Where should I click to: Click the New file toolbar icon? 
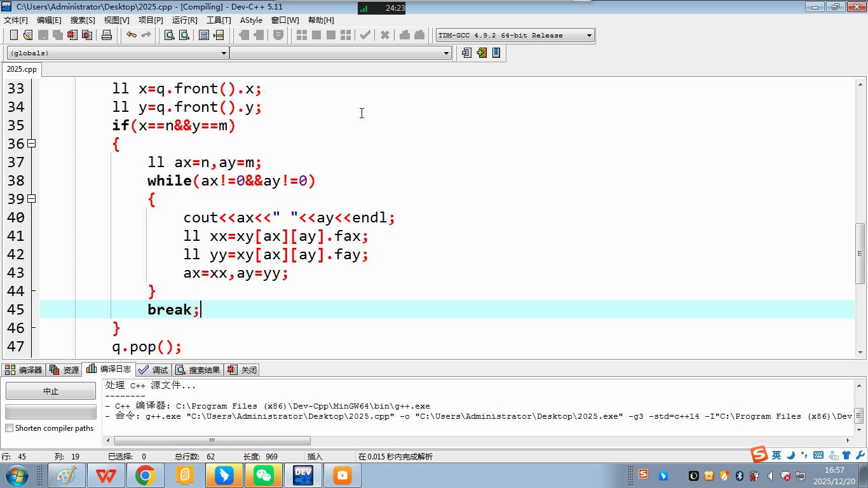coord(13,35)
